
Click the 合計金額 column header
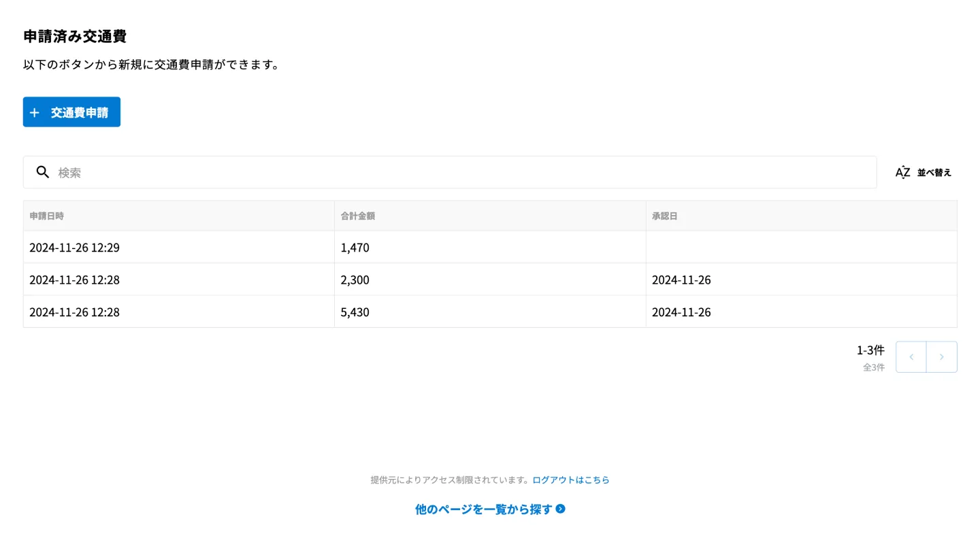358,216
